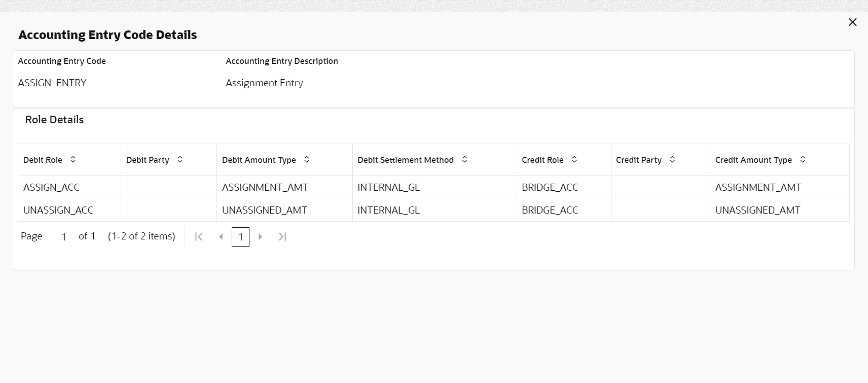The image size is (868, 383).
Task: Sort by Debit Party column icon
Action: click(180, 160)
